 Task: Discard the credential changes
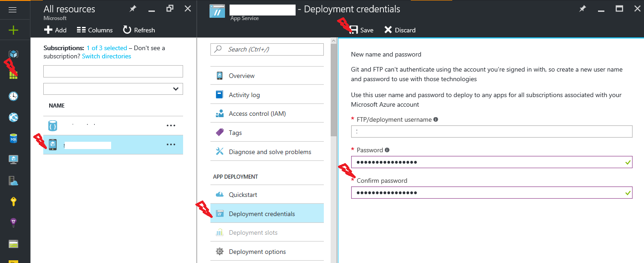400,30
